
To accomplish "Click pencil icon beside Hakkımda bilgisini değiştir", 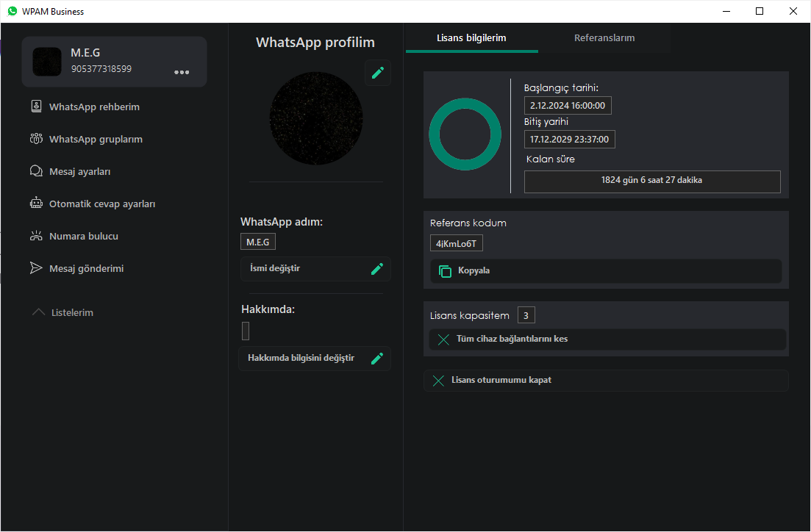I will point(377,359).
